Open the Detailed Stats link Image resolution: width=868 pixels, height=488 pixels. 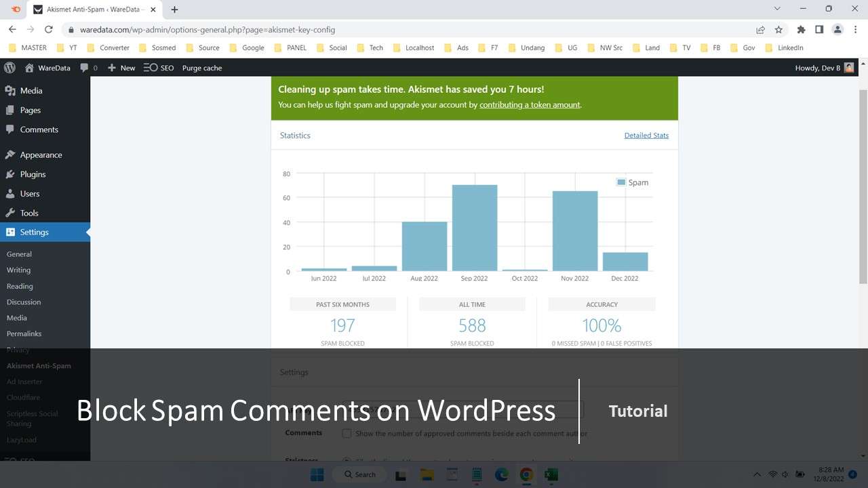646,136
